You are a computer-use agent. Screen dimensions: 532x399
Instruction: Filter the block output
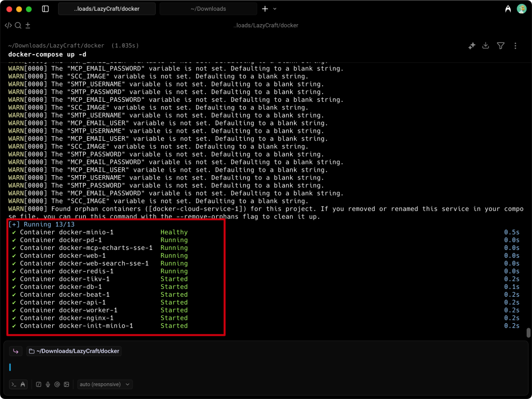[x=500, y=46]
